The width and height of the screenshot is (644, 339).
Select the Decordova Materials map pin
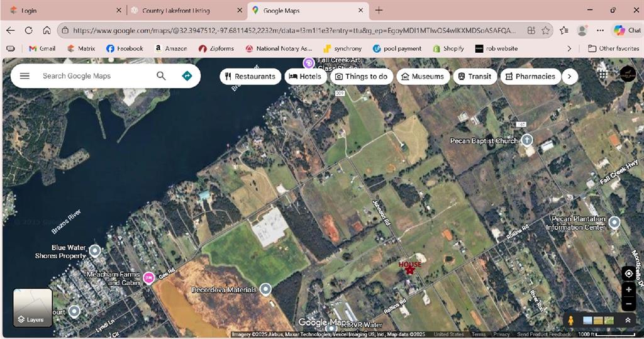265,289
